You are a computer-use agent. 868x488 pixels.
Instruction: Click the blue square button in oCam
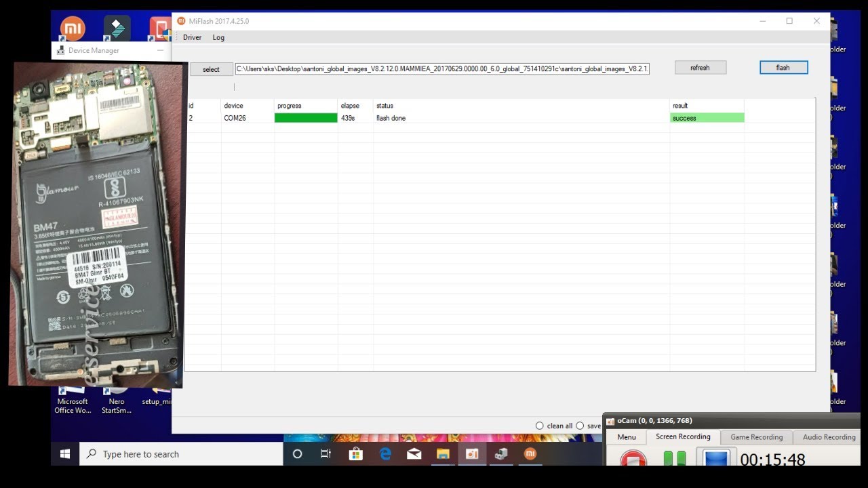point(715,458)
